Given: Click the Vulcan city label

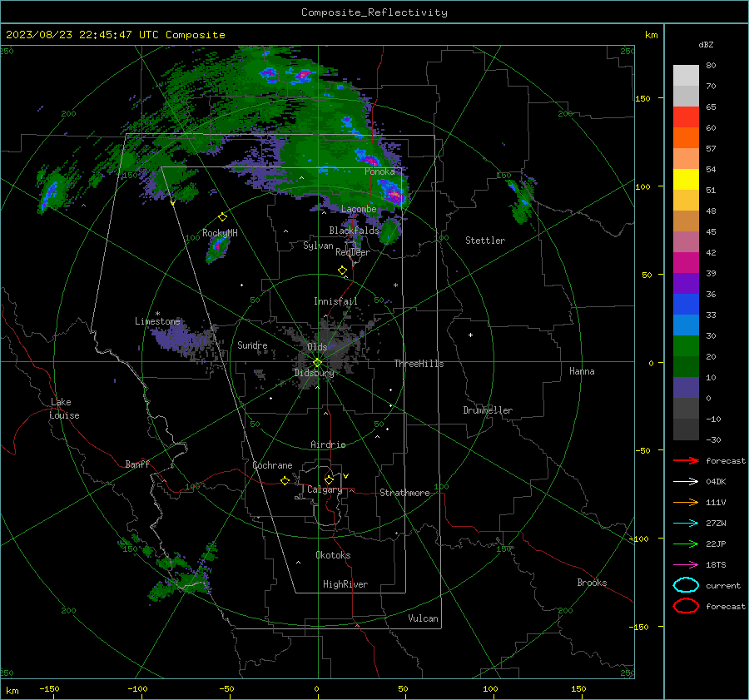Looking at the screenshot, I should coord(423,618).
